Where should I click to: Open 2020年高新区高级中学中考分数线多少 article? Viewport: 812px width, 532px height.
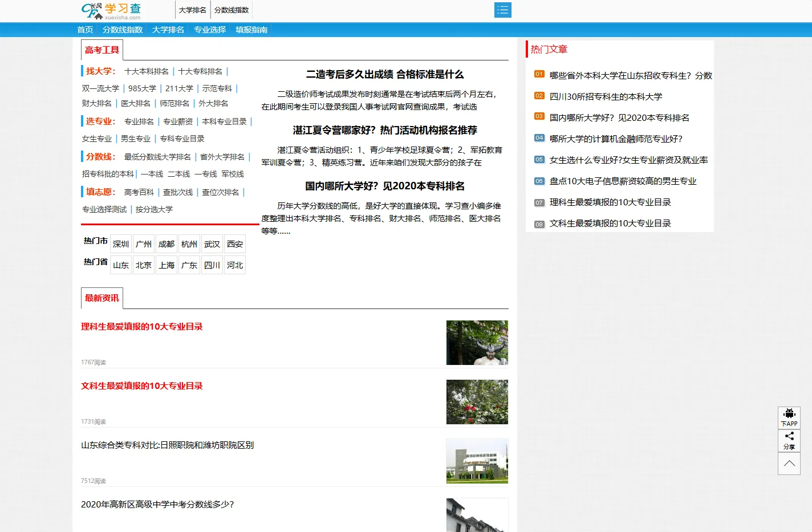[x=157, y=505]
